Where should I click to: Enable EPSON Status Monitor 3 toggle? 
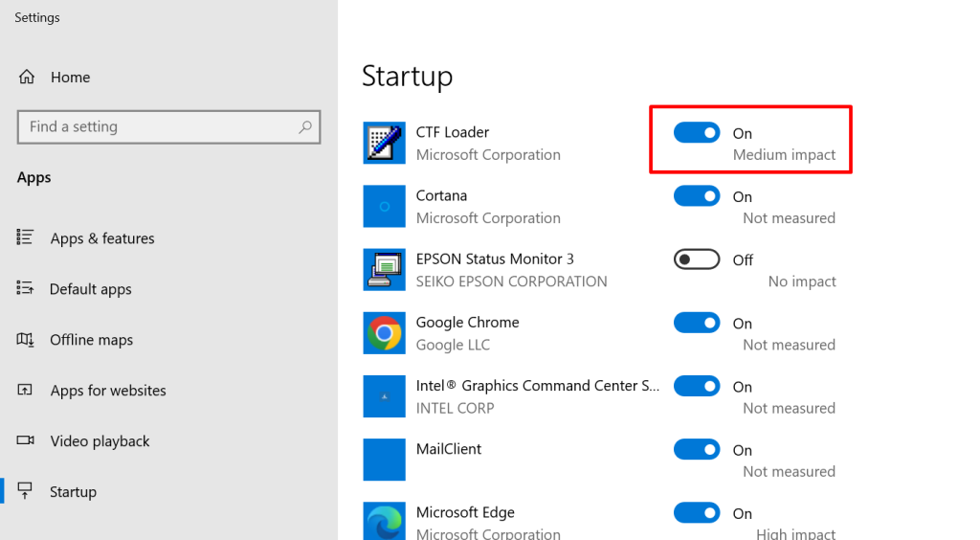(697, 259)
